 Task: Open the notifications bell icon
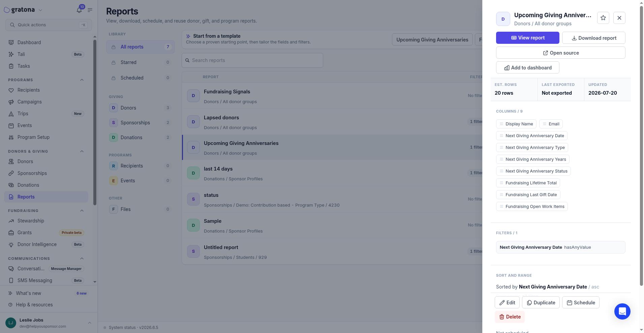tap(79, 10)
